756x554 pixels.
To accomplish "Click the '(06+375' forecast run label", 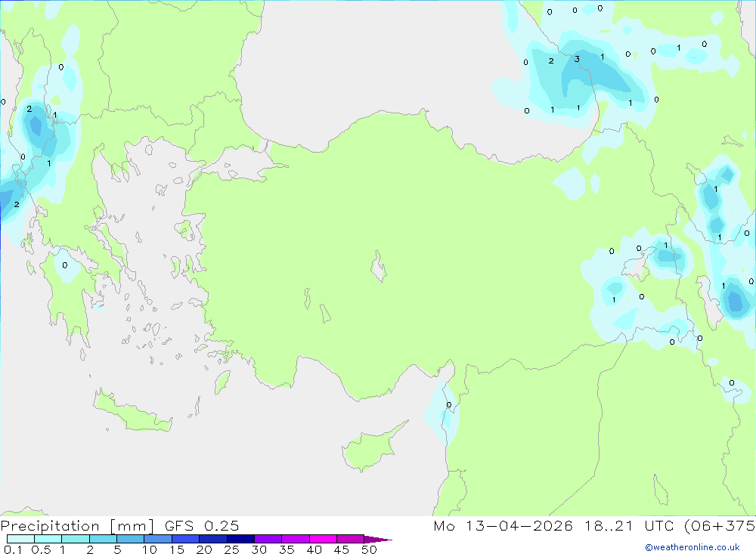I will (x=720, y=526).
